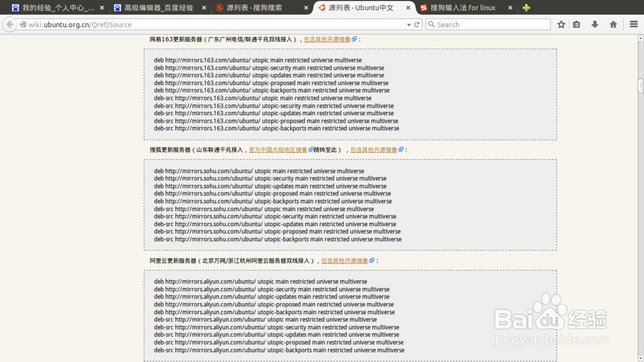Image resolution: width=644 pixels, height=362 pixels.
Task: Switch to 搜狗输入法 for linux tab
Action: (x=466, y=8)
